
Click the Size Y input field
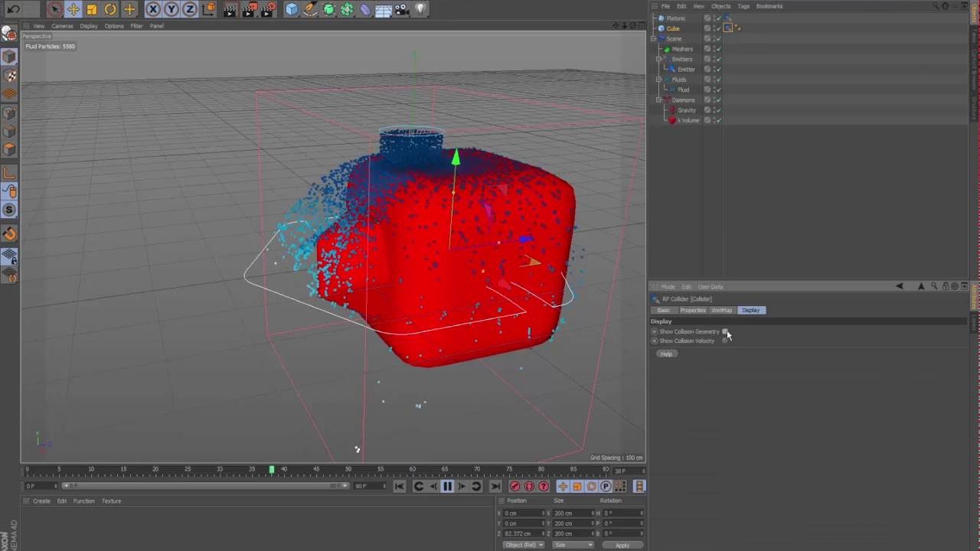(573, 523)
